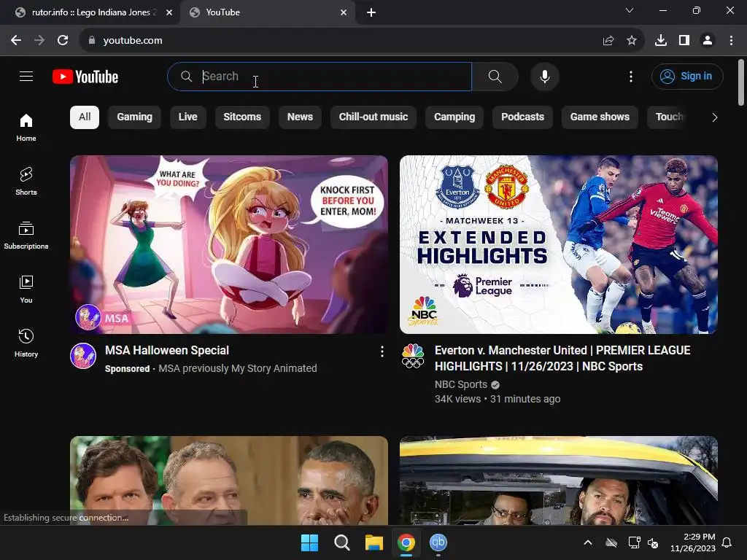This screenshot has width=747, height=560.
Task: Click the Sign in button
Action: tap(687, 76)
